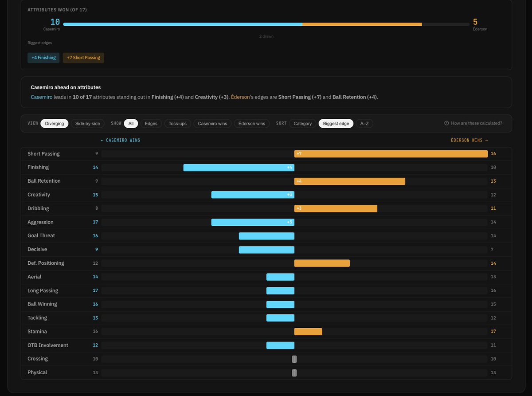Screen dimensions: 532x396
Task: Click Casemiro's score of 10
Action: pos(55,22)
